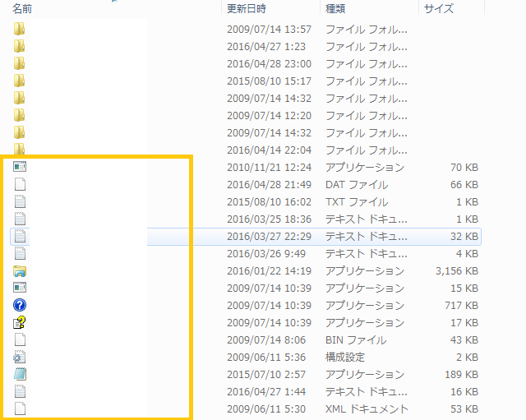Select the 189 KB Notepad application icon
Image resolution: width=526 pixels, height=420 pixels.
tap(20, 374)
